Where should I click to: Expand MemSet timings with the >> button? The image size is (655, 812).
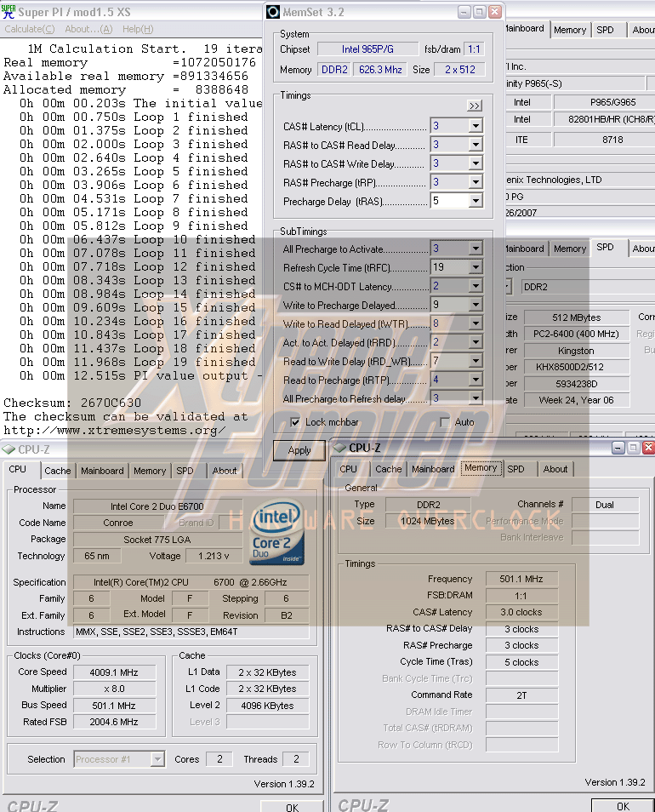(x=475, y=106)
